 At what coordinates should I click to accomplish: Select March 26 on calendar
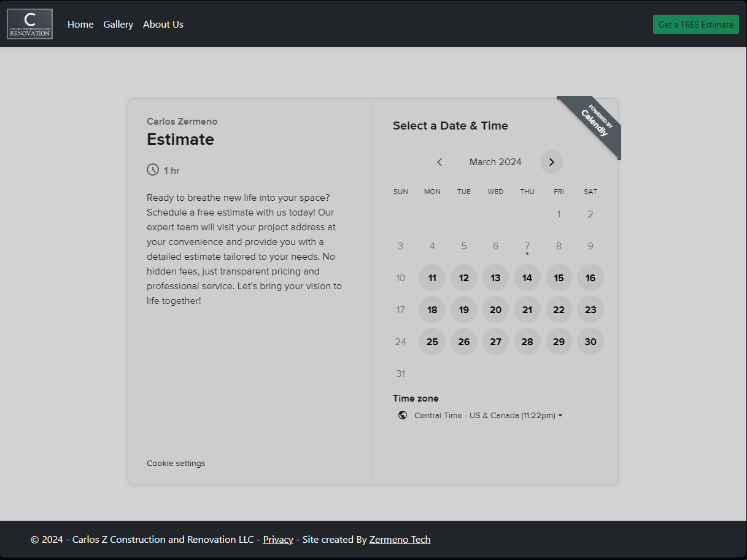coord(464,342)
